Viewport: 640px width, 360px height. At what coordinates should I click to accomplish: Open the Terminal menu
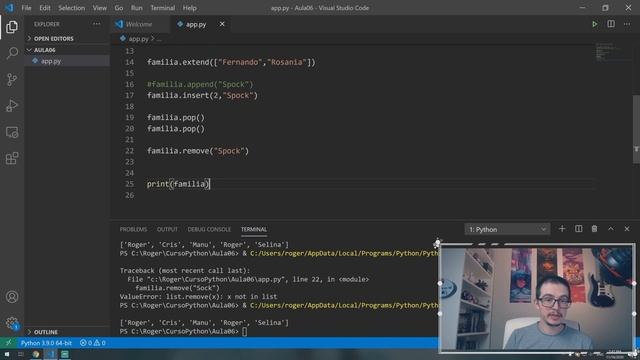pyautogui.click(x=162, y=8)
